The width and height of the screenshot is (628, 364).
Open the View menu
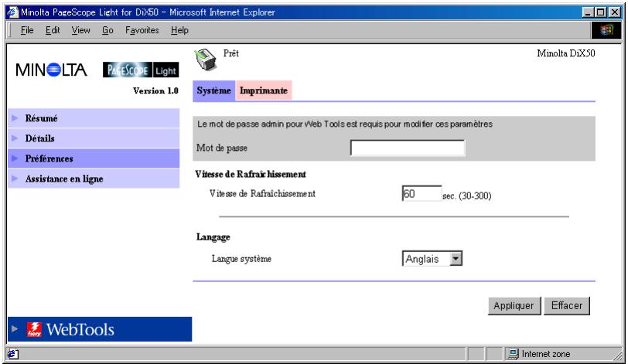click(81, 30)
